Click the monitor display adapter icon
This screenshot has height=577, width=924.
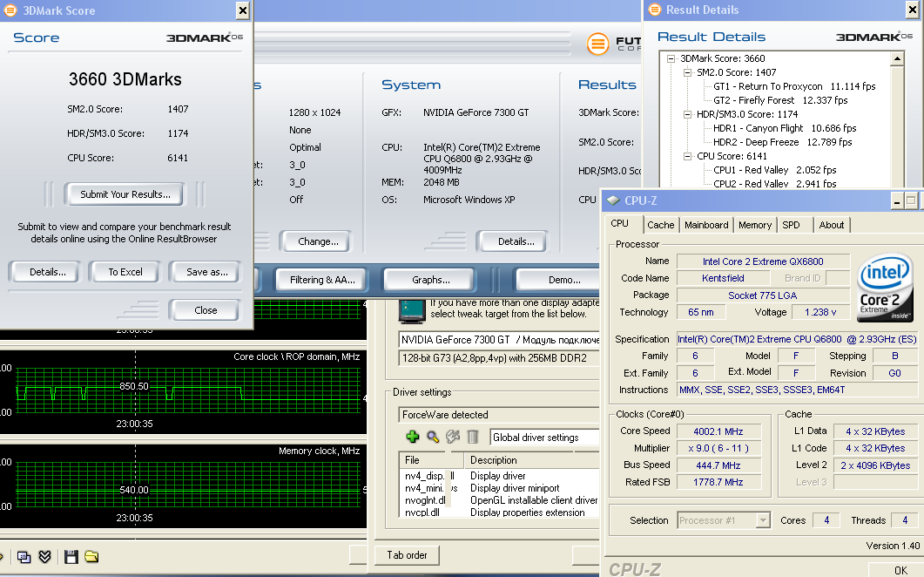pos(411,311)
